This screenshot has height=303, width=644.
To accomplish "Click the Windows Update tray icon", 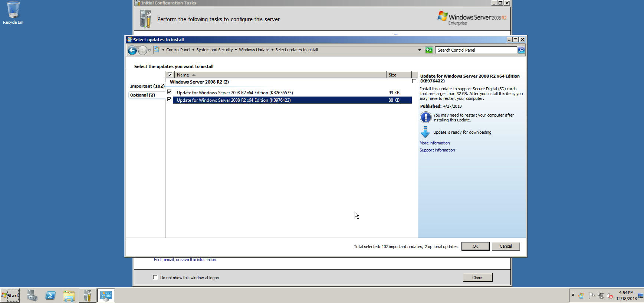I will pos(581,296).
